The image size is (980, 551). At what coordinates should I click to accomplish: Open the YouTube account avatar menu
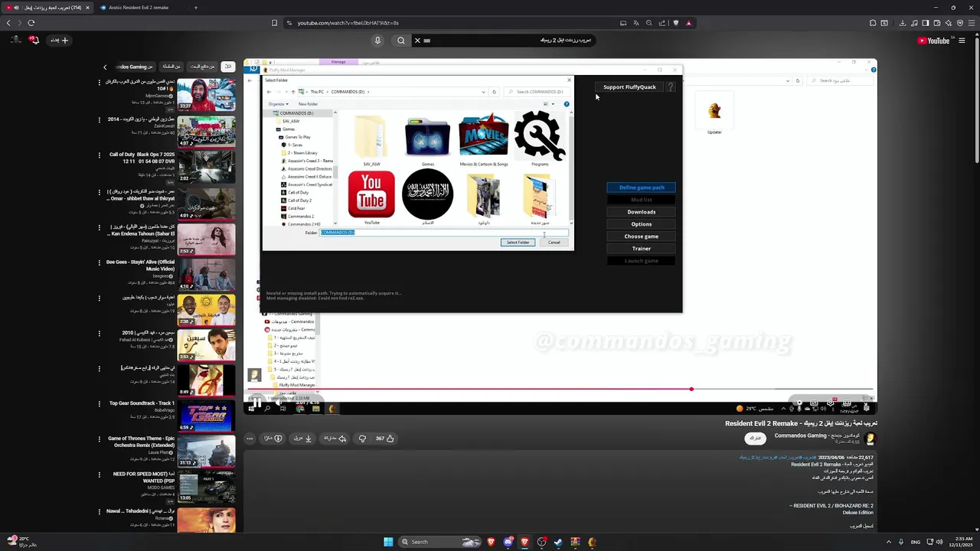click(15, 41)
